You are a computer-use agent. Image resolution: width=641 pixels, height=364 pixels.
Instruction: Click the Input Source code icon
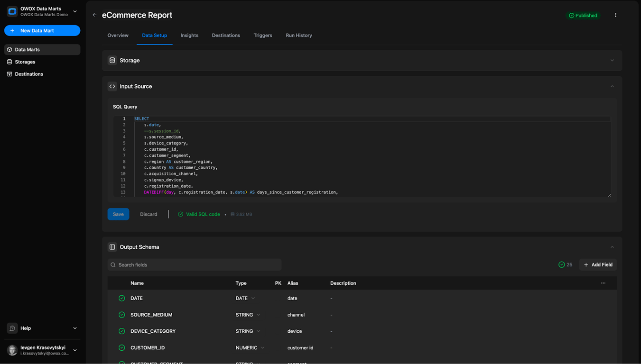coord(112,86)
